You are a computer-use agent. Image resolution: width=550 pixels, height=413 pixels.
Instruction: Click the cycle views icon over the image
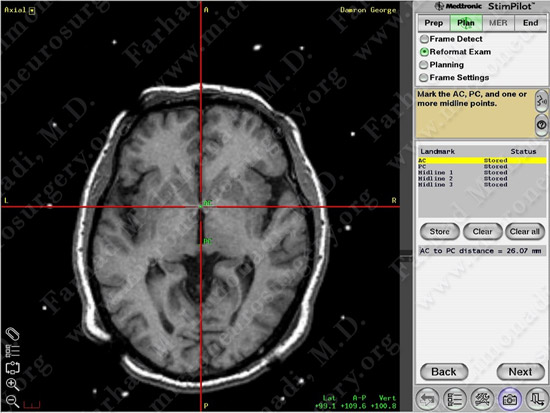click(x=13, y=367)
